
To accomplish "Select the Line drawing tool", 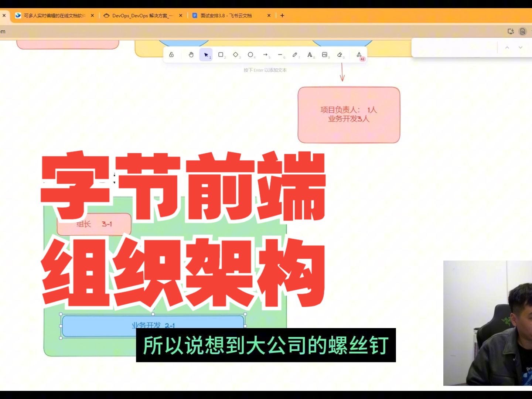I will pyautogui.click(x=280, y=55).
